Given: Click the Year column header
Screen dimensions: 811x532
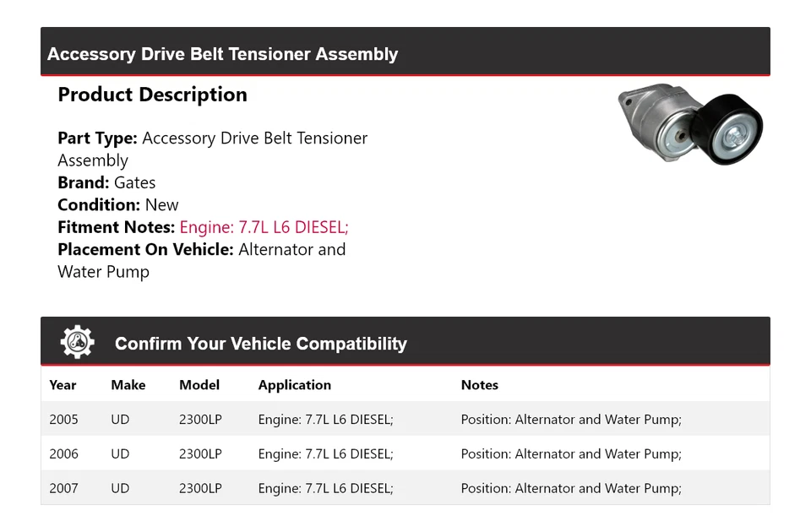Looking at the screenshot, I should (x=63, y=385).
